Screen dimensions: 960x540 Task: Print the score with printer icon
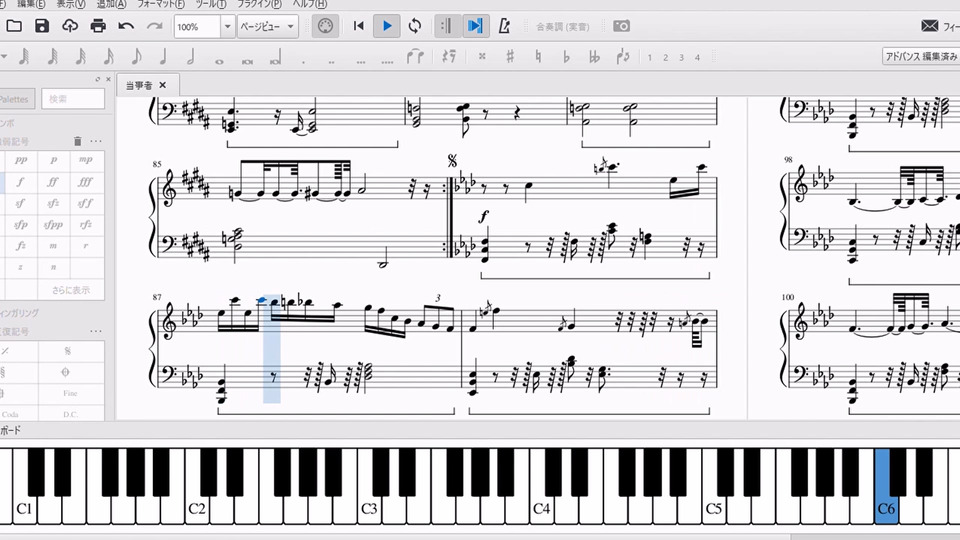coord(98,26)
